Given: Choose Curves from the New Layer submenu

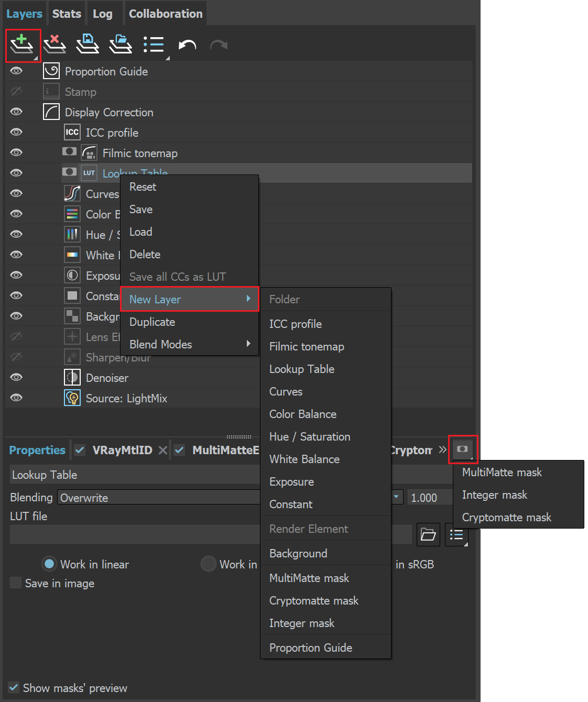Looking at the screenshot, I should [286, 391].
